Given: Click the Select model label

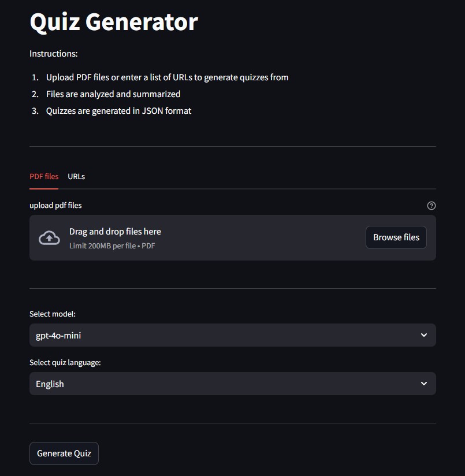Looking at the screenshot, I should coord(53,314).
